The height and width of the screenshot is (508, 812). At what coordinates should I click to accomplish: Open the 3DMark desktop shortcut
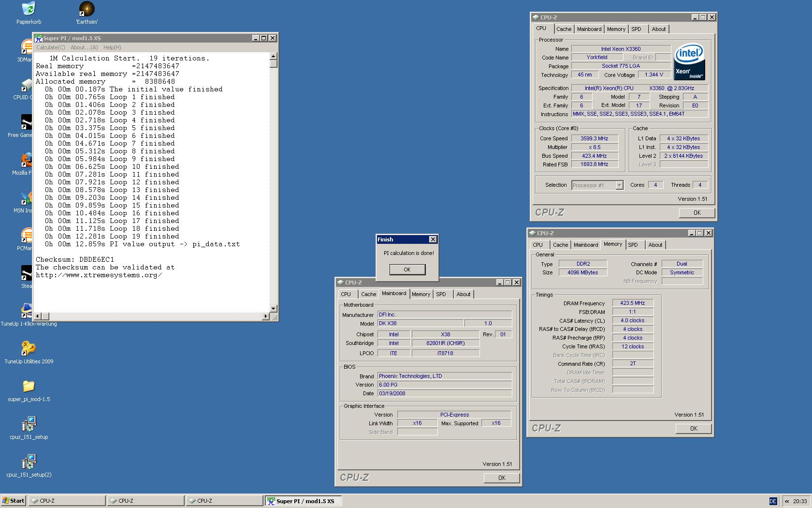point(26,47)
